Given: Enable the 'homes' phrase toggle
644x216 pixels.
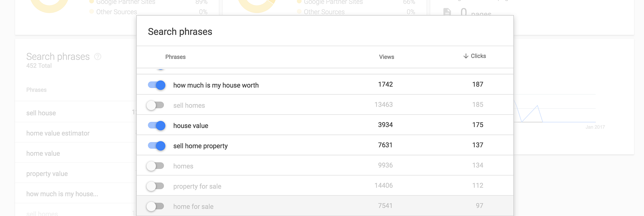Looking at the screenshot, I should (155, 166).
